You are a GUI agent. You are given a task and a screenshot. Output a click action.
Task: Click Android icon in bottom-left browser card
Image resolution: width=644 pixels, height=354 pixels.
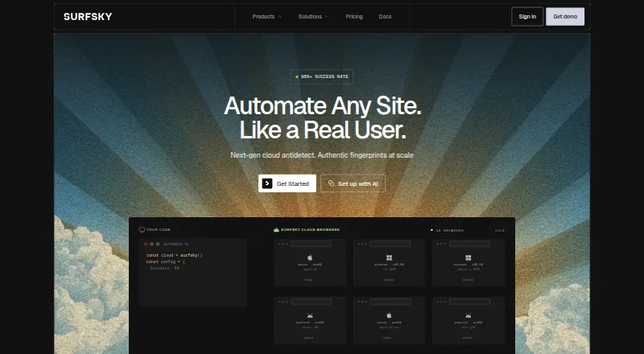(310, 315)
